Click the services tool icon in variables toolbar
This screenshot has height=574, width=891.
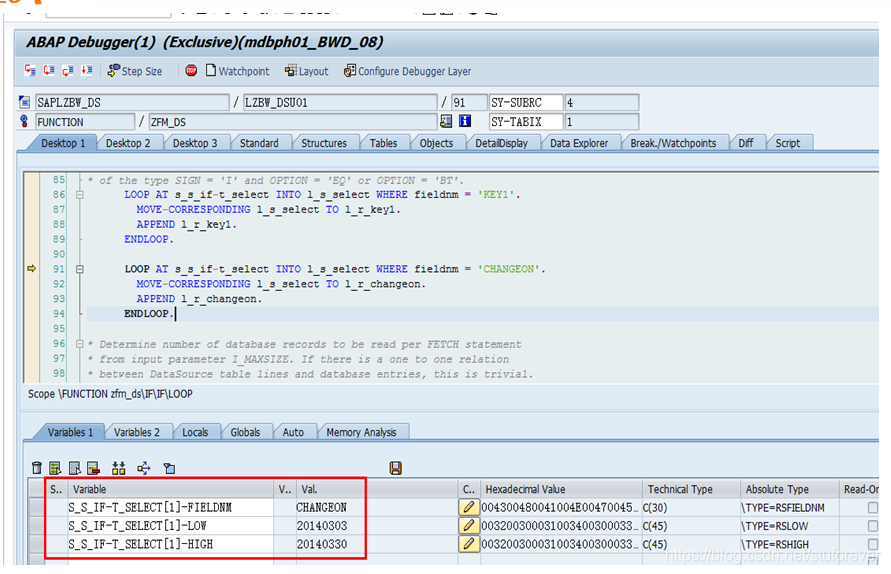[x=169, y=468]
